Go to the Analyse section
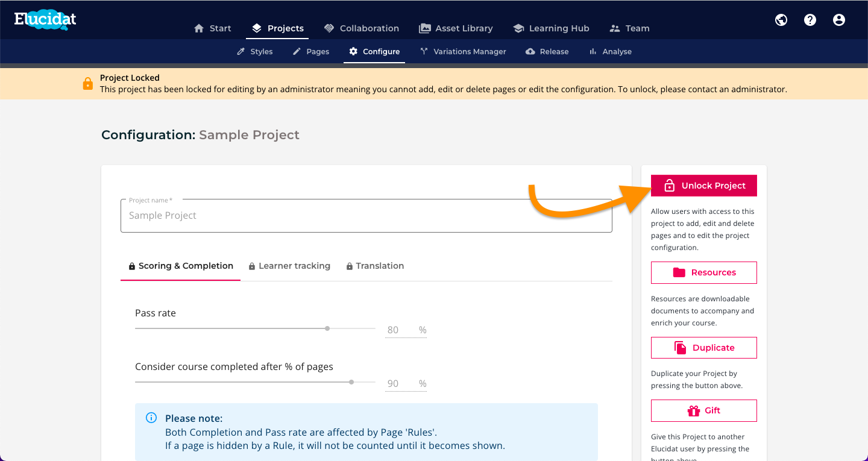 point(611,52)
